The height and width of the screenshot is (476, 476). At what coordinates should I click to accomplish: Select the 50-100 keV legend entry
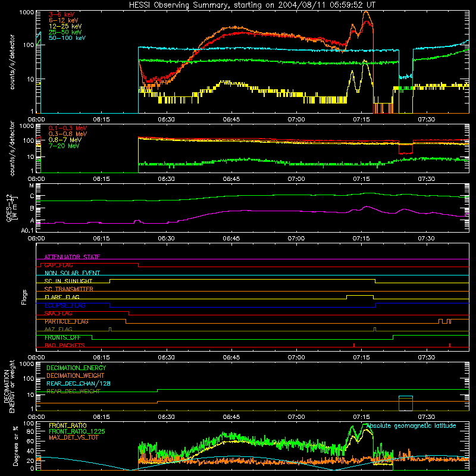tap(67, 38)
